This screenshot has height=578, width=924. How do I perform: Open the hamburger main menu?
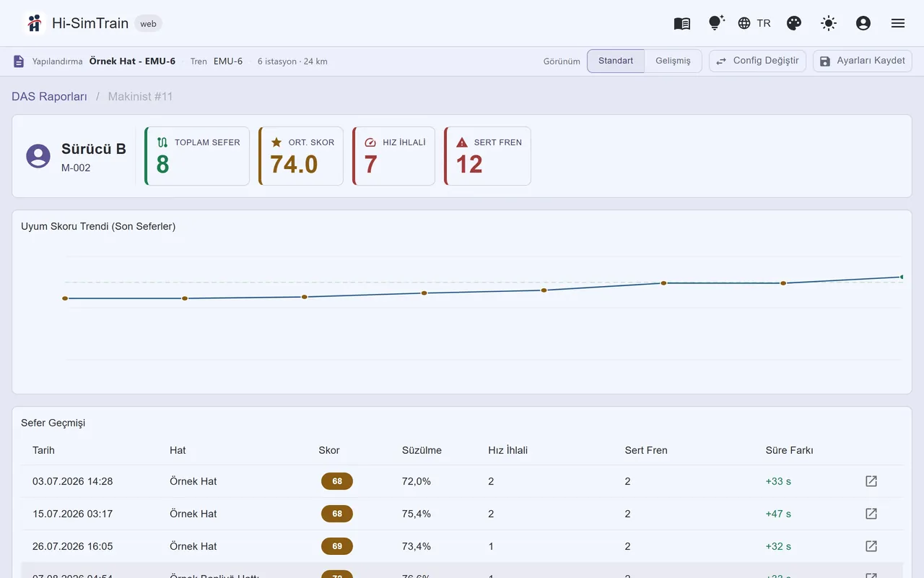898,23
